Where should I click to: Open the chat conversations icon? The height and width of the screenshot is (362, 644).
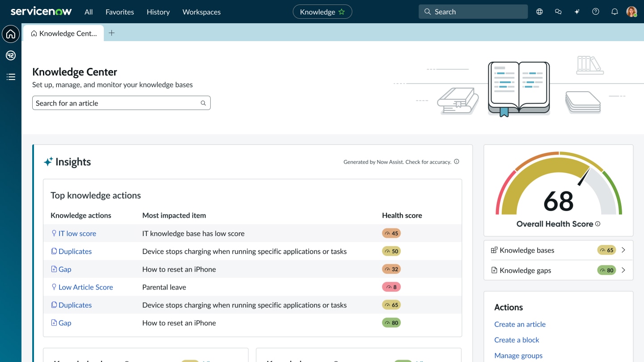click(558, 12)
